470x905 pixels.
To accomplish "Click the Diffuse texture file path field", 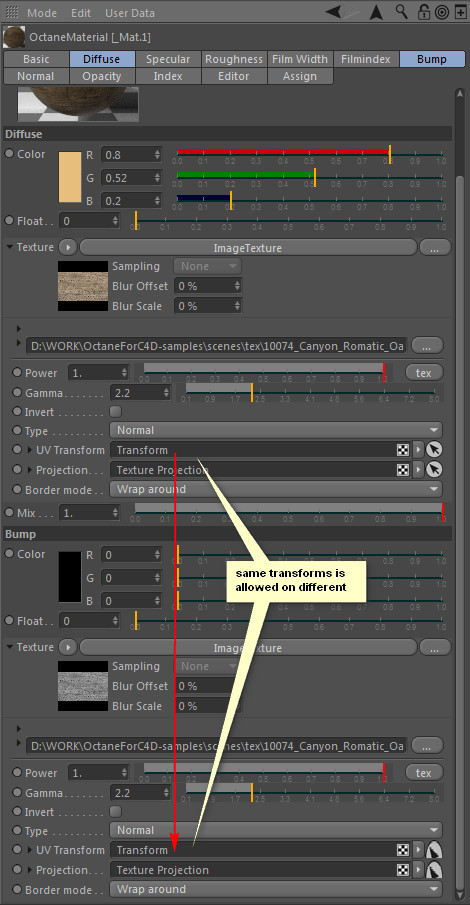I will (x=217, y=345).
